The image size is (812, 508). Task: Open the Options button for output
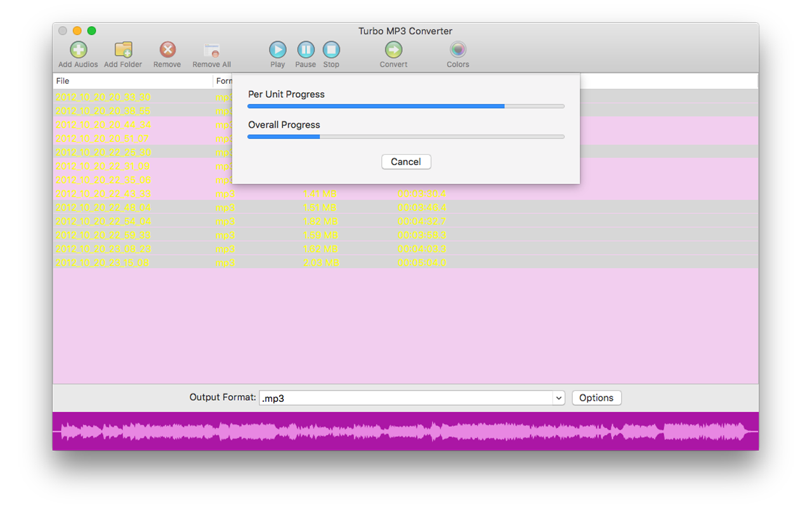[x=596, y=398]
